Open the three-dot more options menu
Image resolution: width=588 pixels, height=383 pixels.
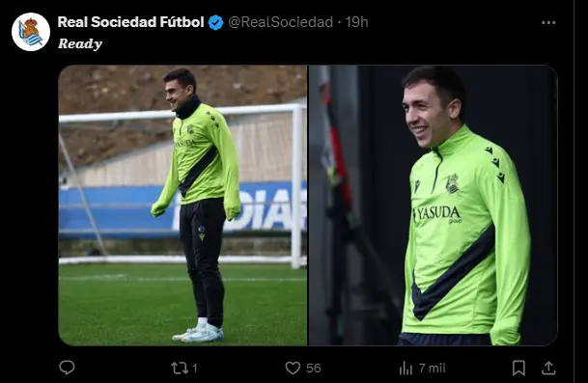pos(548,23)
